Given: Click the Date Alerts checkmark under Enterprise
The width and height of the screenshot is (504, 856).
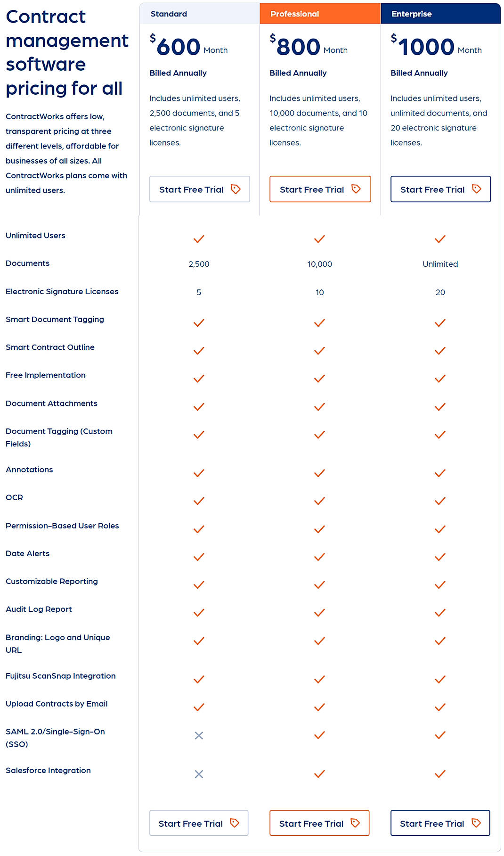Looking at the screenshot, I should (440, 557).
